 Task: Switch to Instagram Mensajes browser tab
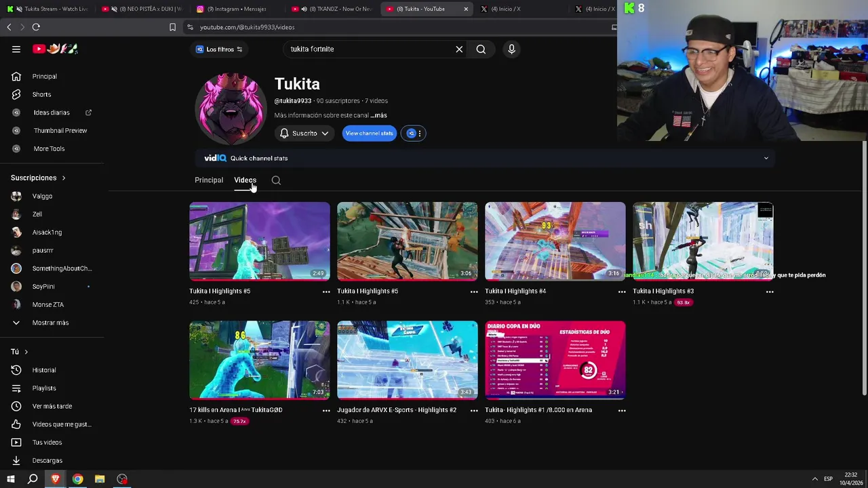[237, 9]
